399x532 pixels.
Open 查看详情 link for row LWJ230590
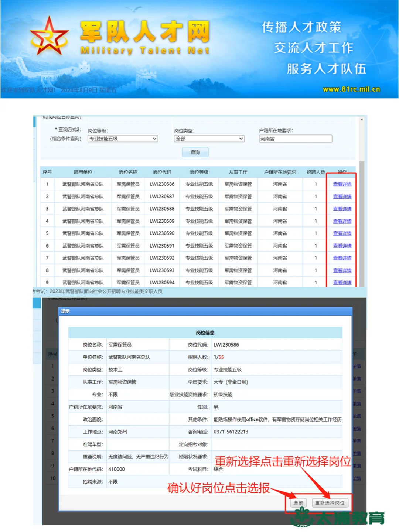pos(342,233)
